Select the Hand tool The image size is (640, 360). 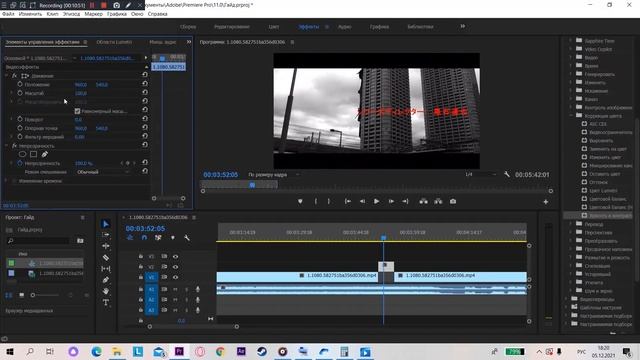pyautogui.click(x=106, y=291)
